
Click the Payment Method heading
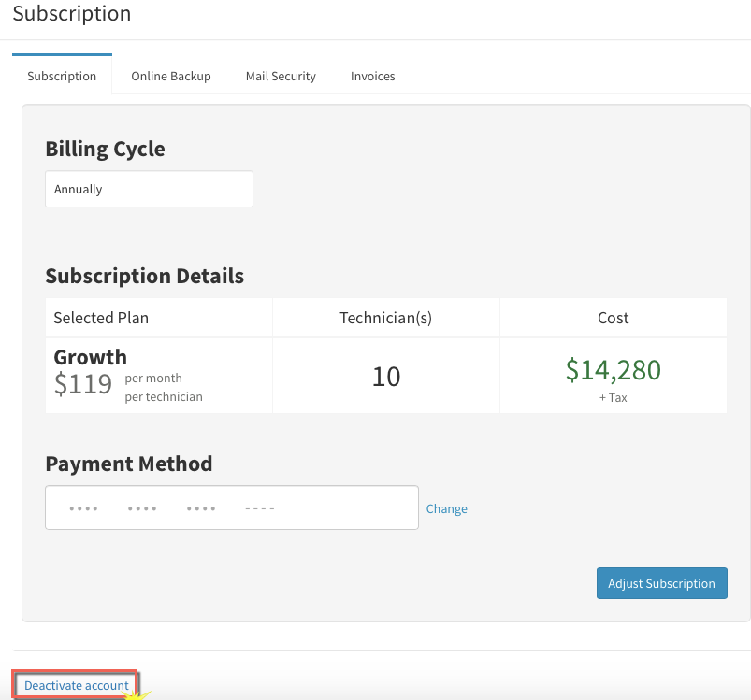click(x=129, y=464)
